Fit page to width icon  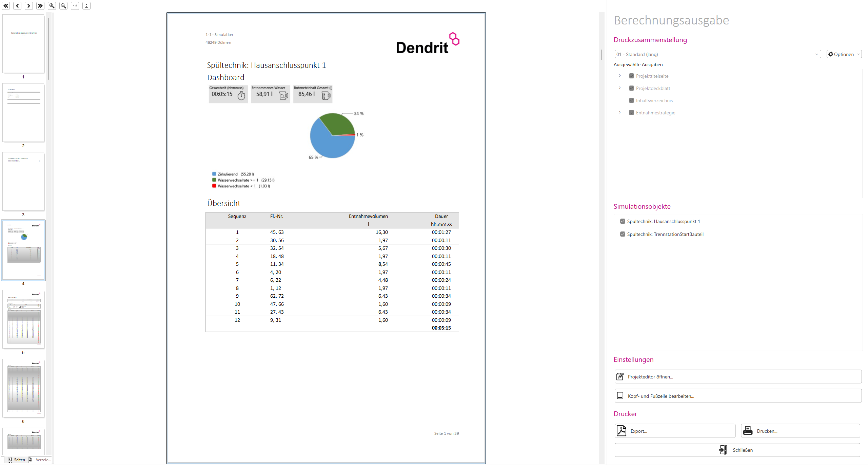(75, 6)
